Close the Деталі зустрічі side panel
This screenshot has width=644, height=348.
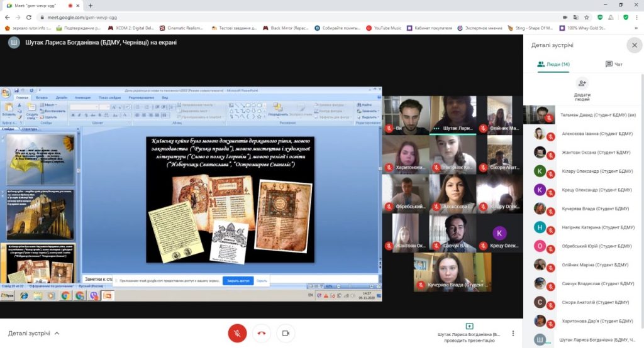point(634,45)
